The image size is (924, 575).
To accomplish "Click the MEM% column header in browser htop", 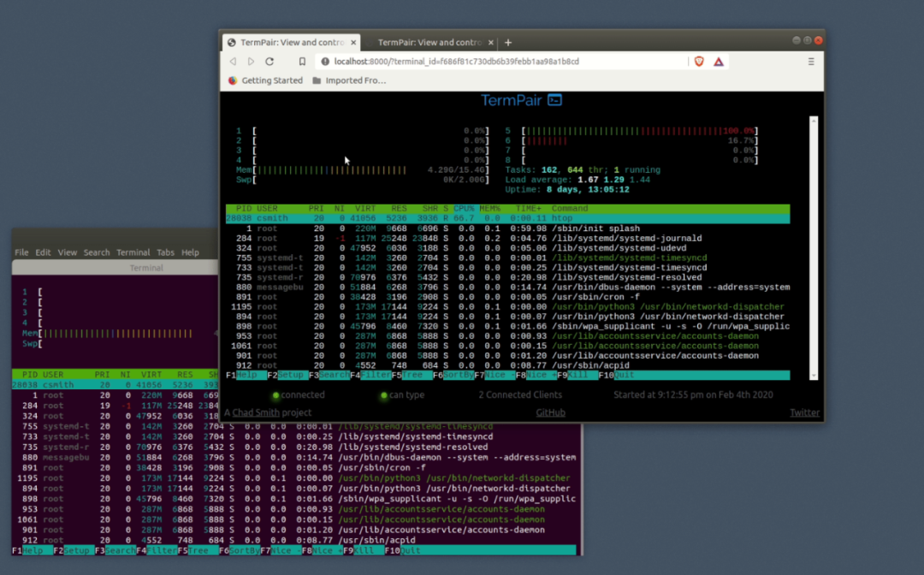I will [x=489, y=209].
